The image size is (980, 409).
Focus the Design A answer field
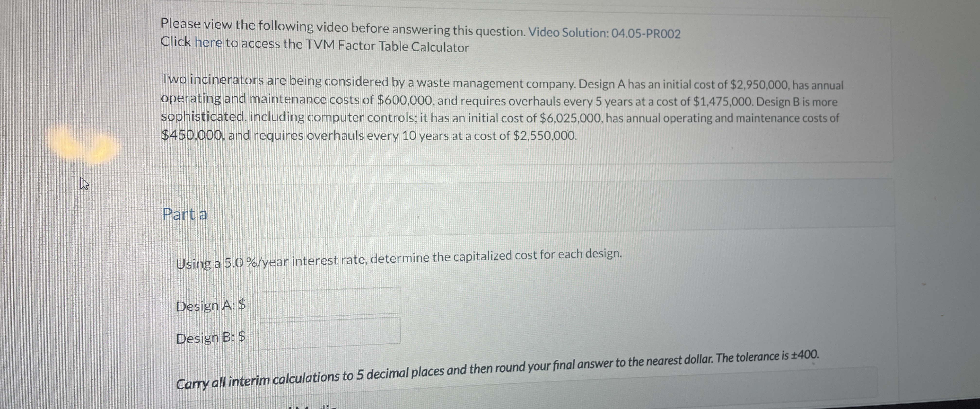click(327, 302)
